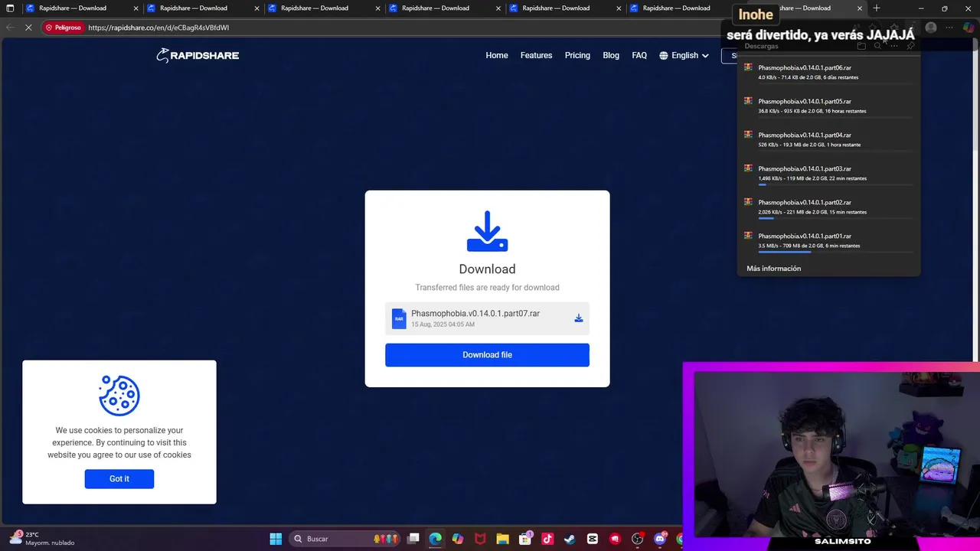Select the part01.rar download entry
Viewport: 980px width, 551px height.
tap(828, 240)
